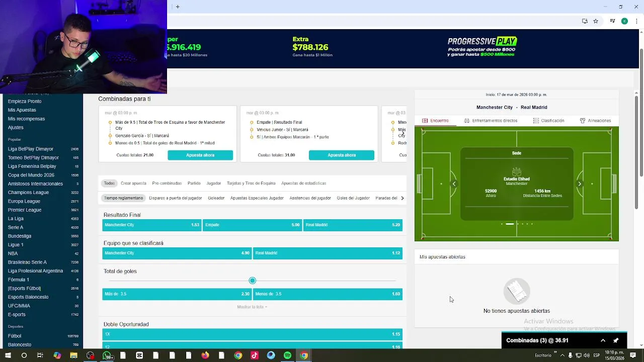Select the Todos market filter

pos(109,184)
